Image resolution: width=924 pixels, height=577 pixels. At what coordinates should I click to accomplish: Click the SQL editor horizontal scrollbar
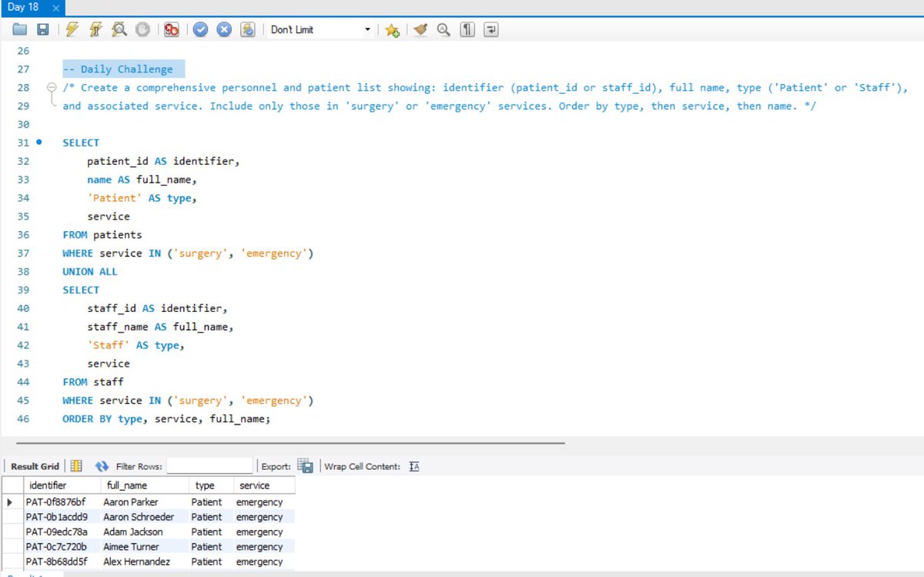[x=290, y=443]
